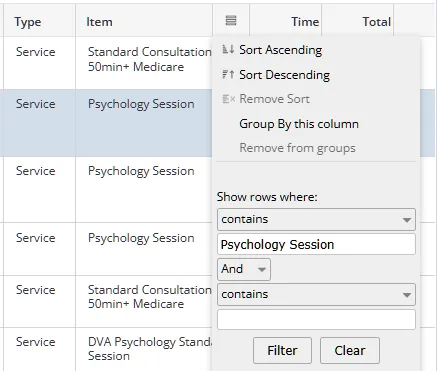The width and height of the screenshot is (437, 371).
Task: Click the Remove Sort icon
Action: [228, 99]
